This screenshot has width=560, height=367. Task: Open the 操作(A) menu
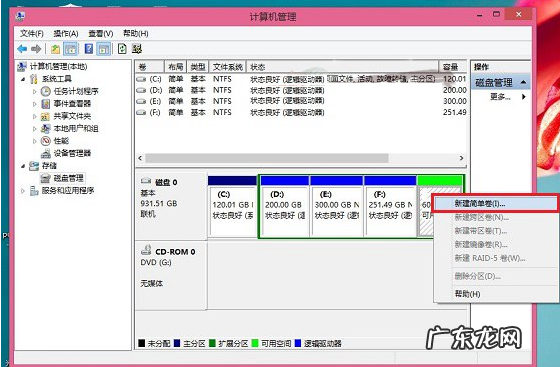click(x=66, y=34)
